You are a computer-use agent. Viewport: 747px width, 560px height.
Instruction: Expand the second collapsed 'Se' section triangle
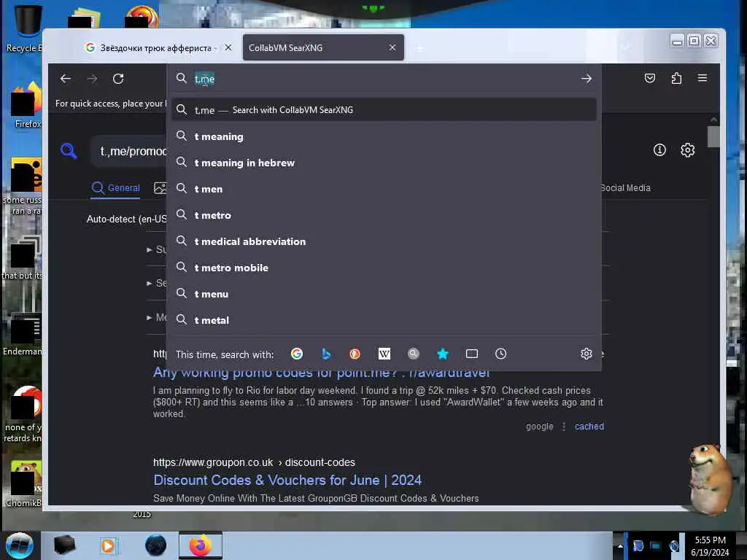tap(149, 284)
